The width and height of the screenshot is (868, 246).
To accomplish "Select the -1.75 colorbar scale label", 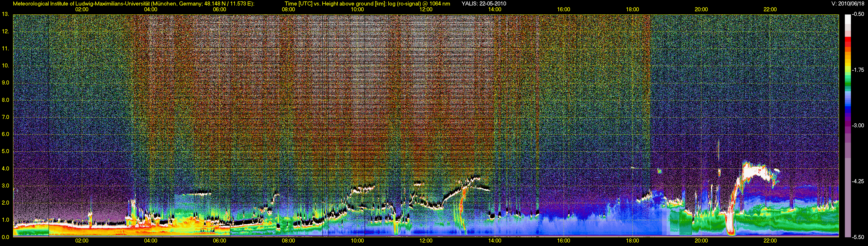I will pos(858,70).
